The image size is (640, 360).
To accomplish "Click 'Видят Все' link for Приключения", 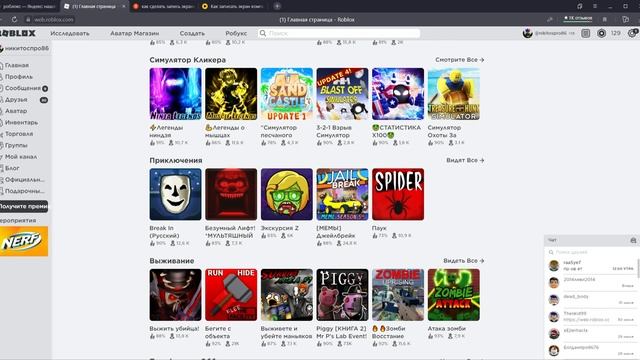I will coord(465,160).
